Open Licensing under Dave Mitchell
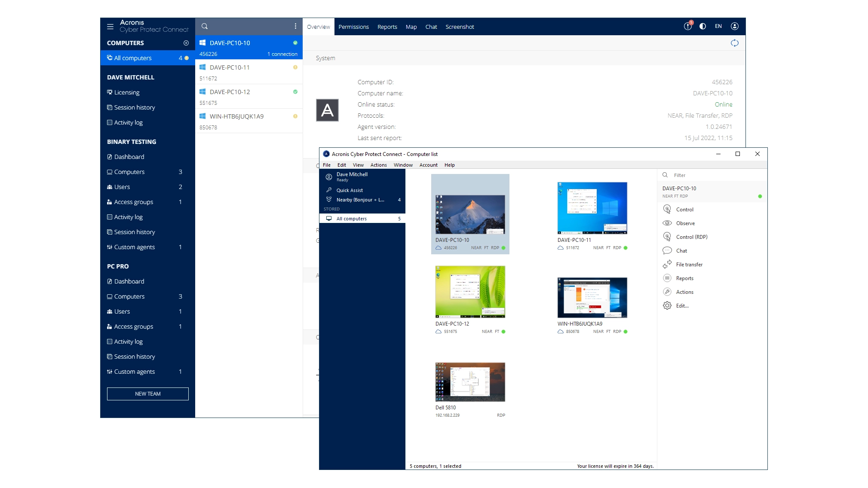Screen dimensions: 868x488 pos(126,92)
